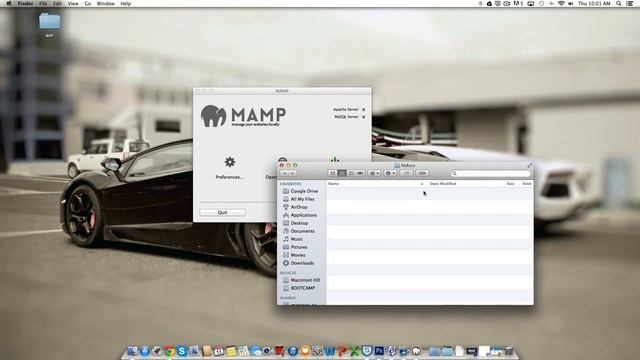The image size is (640, 360).
Task: Sort by Date Modified column header
Action: coord(443,184)
